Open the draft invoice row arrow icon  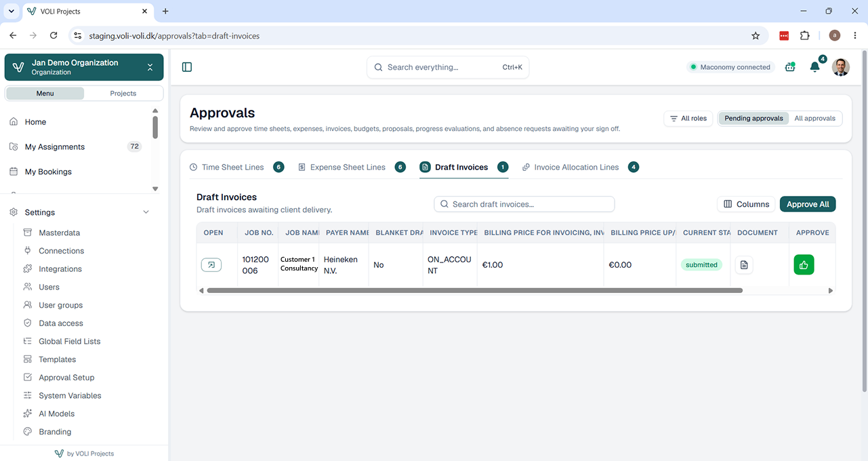[211, 265]
